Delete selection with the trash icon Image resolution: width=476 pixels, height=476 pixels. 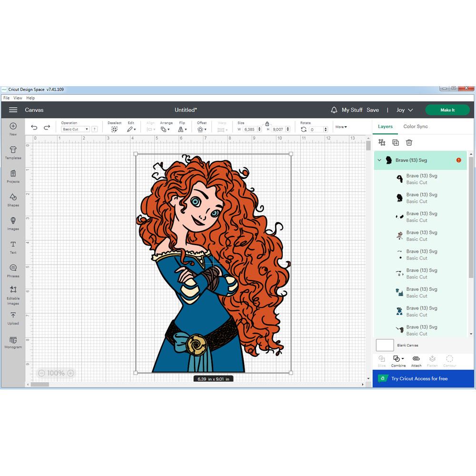click(408, 142)
